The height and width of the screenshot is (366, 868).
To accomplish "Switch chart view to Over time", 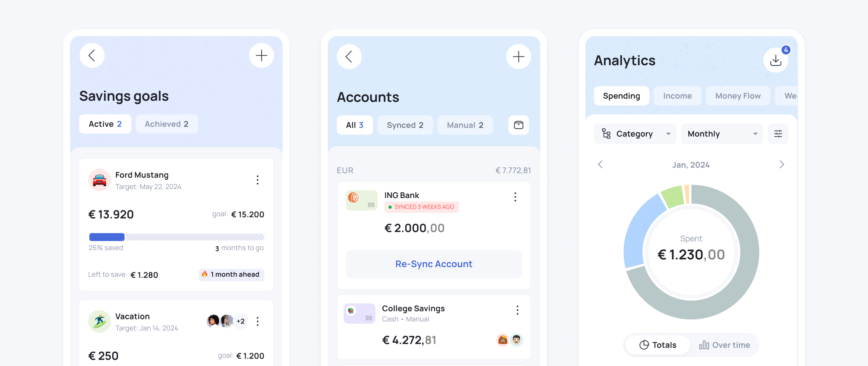I will [x=724, y=345].
